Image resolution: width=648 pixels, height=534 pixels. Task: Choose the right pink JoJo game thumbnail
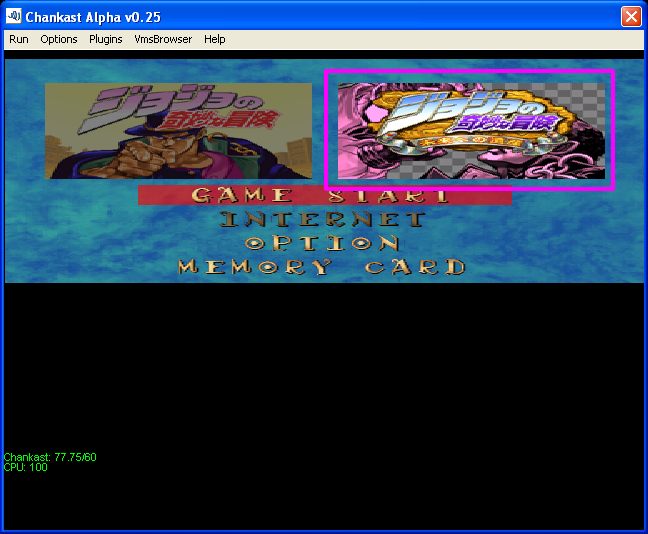coord(472,131)
